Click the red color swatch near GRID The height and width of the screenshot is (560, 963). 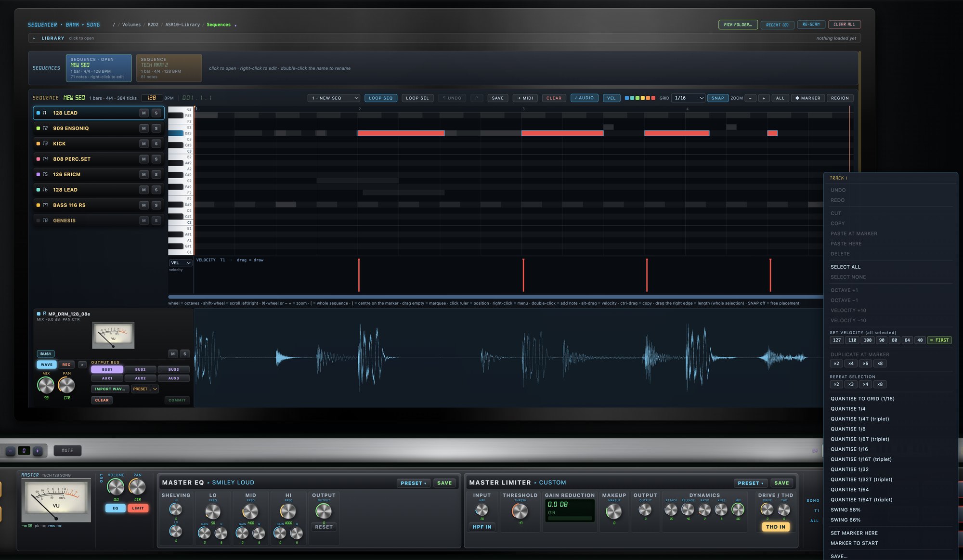[x=653, y=98]
